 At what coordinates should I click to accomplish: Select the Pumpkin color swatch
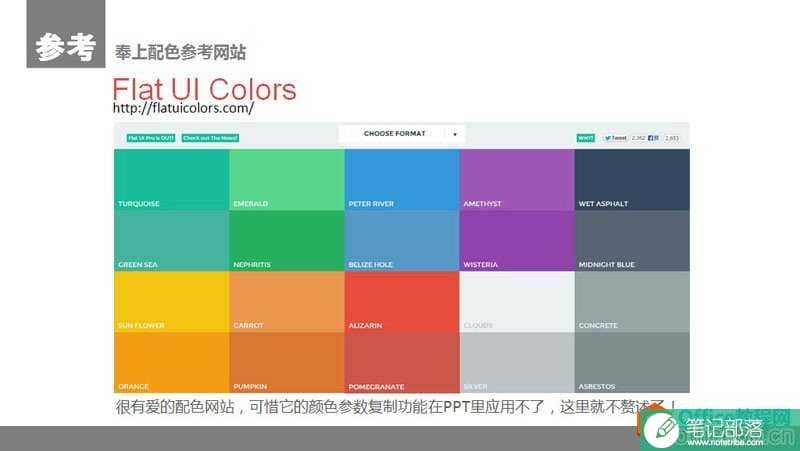[x=287, y=363]
